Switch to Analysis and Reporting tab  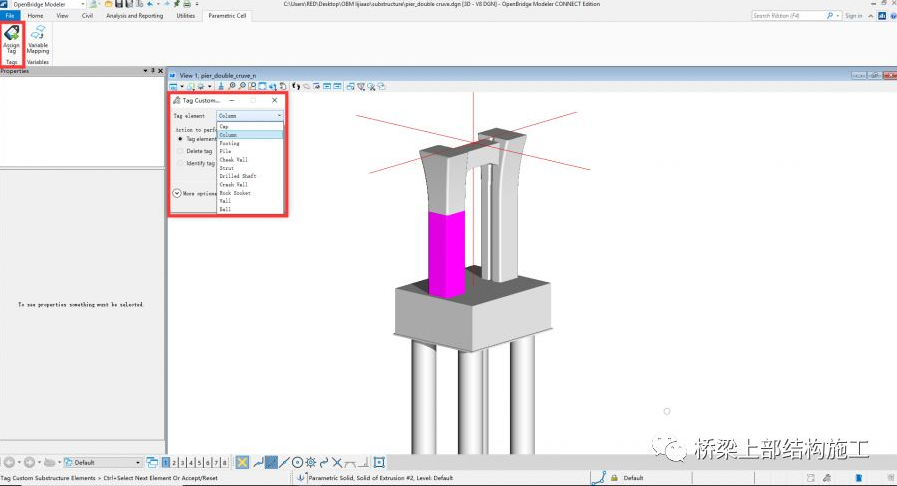[134, 15]
